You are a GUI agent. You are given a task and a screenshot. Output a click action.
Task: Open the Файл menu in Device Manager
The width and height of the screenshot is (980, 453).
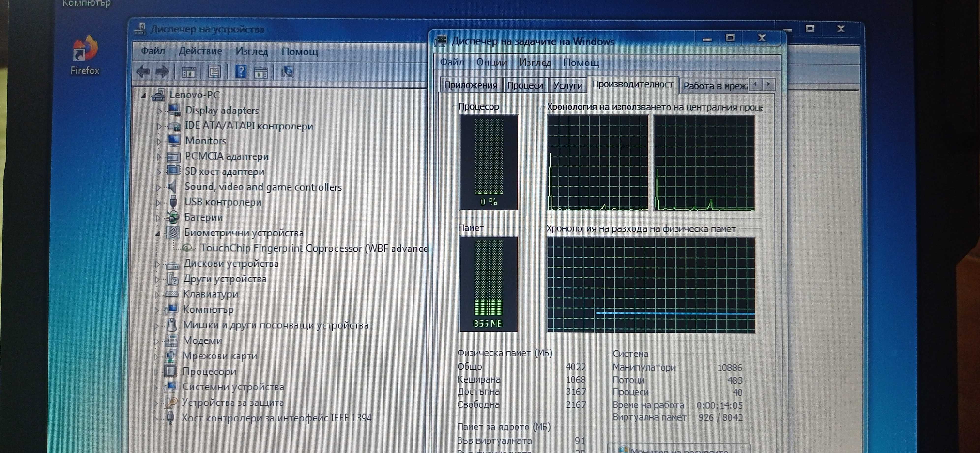pyautogui.click(x=153, y=51)
